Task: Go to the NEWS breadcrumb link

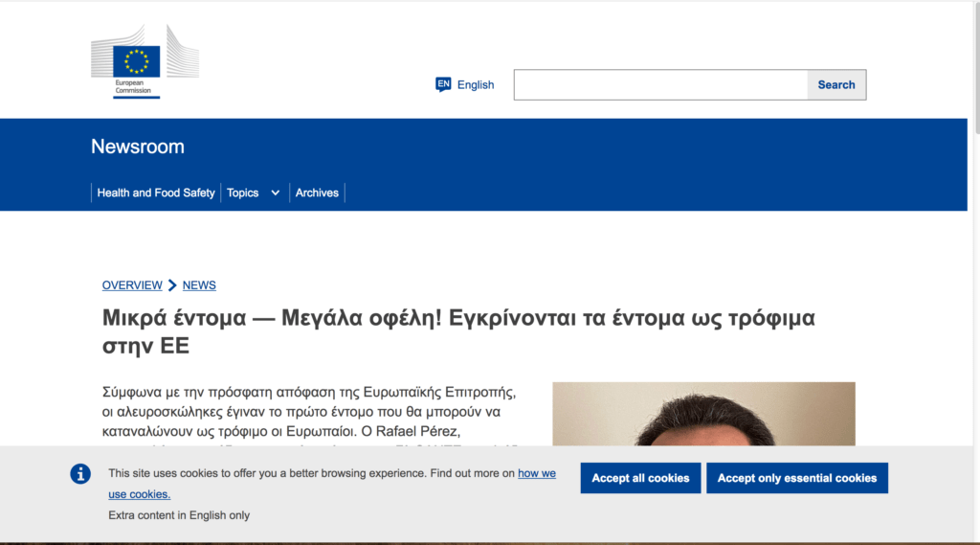Action: pyautogui.click(x=199, y=285)
